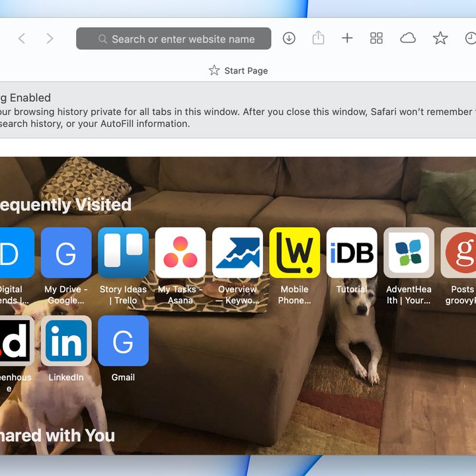
Task: Open iCloud Tabs cloud icon
Action: click(408, 38)
